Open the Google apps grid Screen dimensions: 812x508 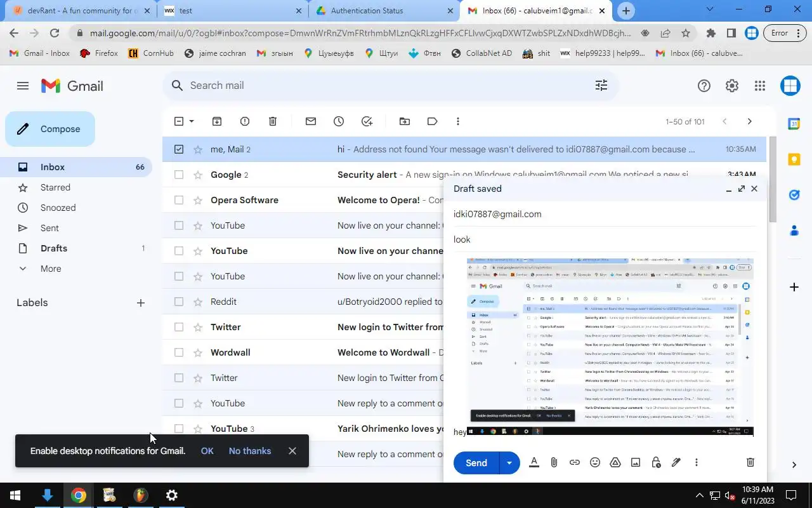tap(760, 86)
